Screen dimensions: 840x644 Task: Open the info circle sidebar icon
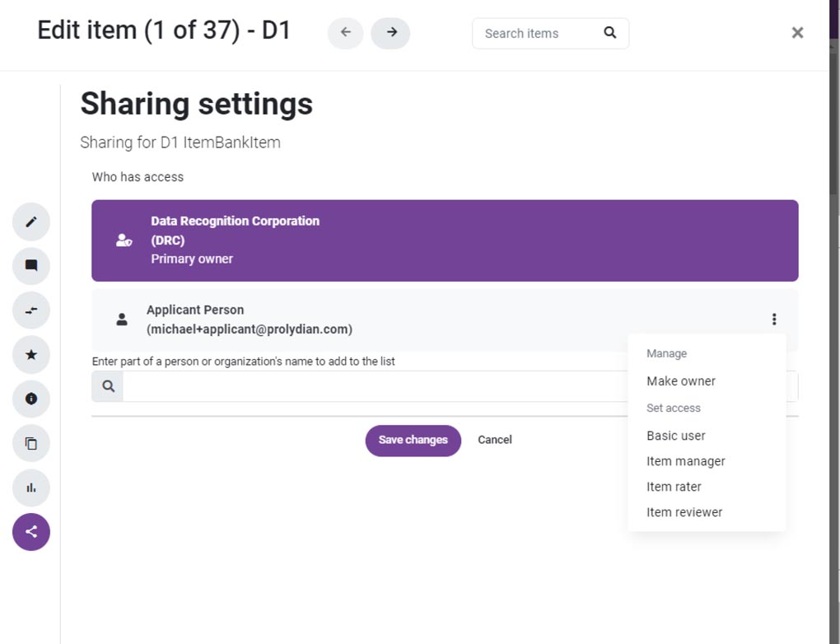(31, 399)
